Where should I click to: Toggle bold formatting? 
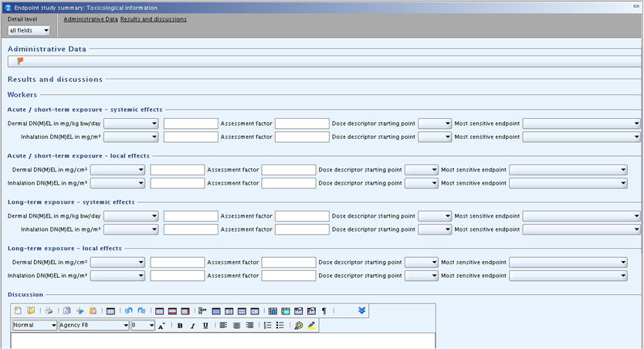tap(180, 326)
